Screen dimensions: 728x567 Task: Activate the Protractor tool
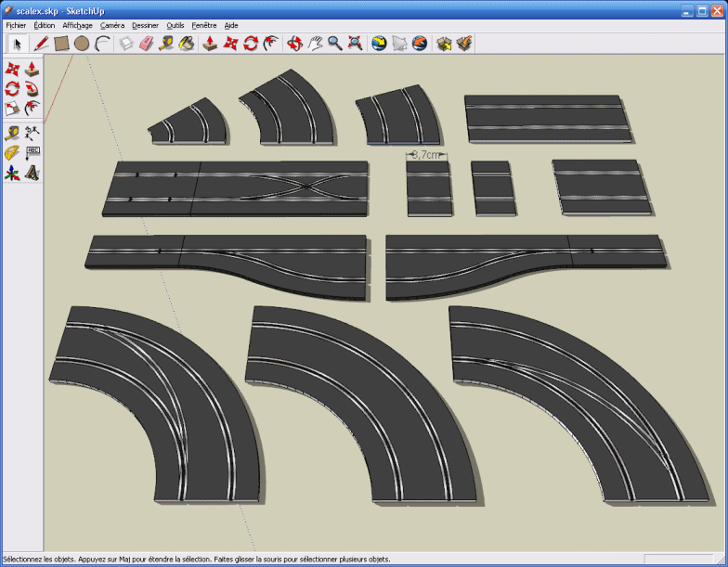click(12, 152)
